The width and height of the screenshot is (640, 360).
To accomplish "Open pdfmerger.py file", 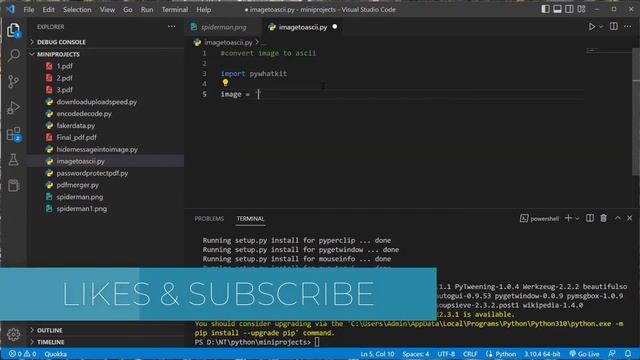I will tap(106, 185).
